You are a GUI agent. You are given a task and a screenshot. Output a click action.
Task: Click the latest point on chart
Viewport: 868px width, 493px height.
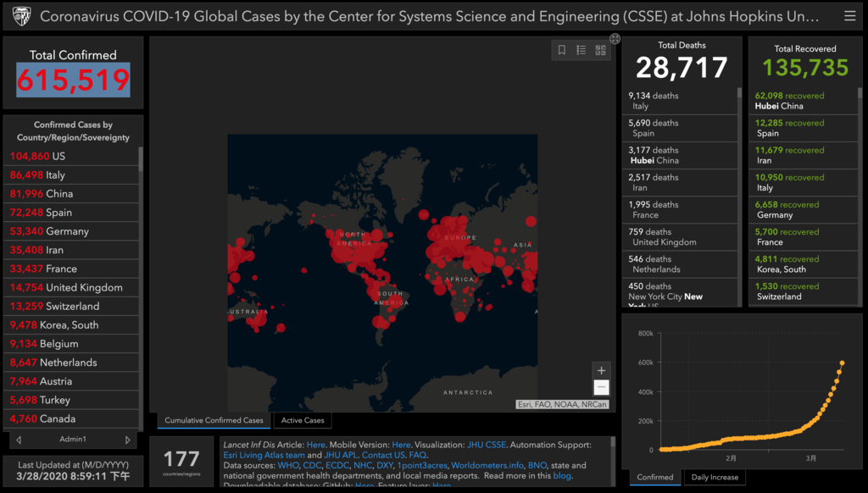tap(842, 363)
